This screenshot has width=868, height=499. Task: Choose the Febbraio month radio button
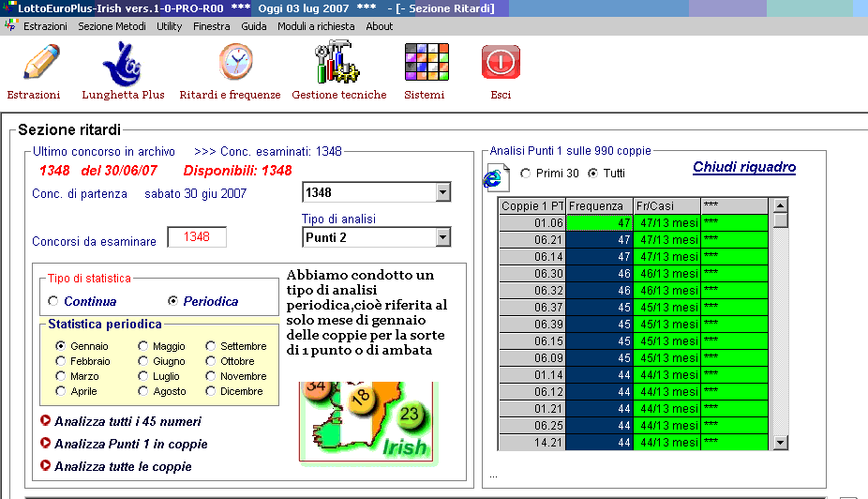(x=60, y=360)
